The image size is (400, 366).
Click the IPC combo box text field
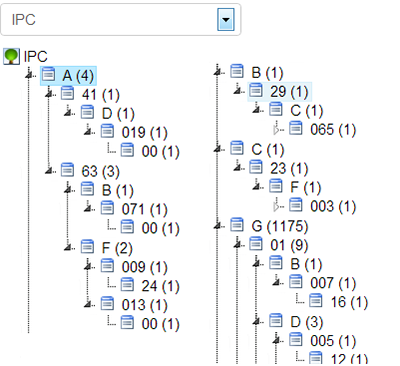tap(109, 20)
